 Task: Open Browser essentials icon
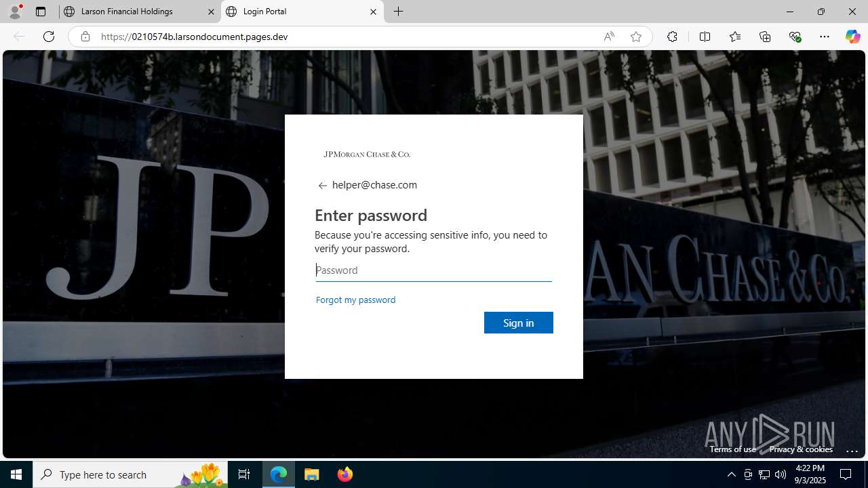pyautogui.click(x=795, y=37)
